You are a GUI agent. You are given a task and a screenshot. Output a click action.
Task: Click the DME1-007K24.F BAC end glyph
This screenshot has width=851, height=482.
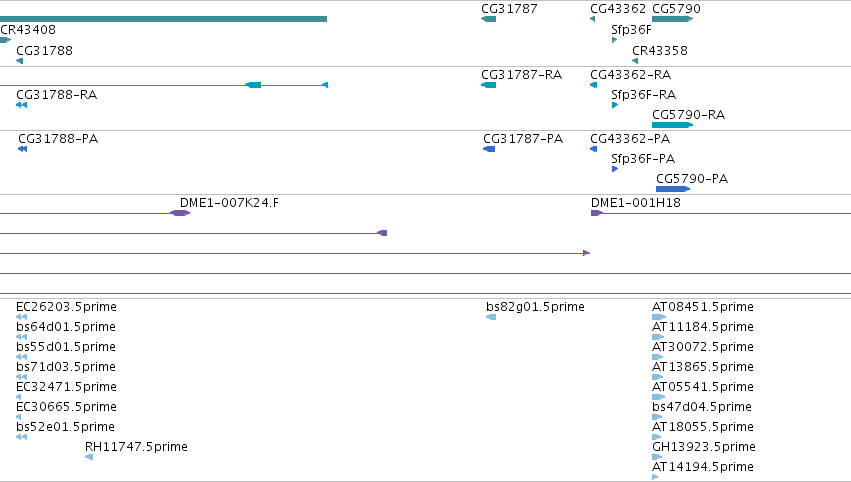point(180,213)
